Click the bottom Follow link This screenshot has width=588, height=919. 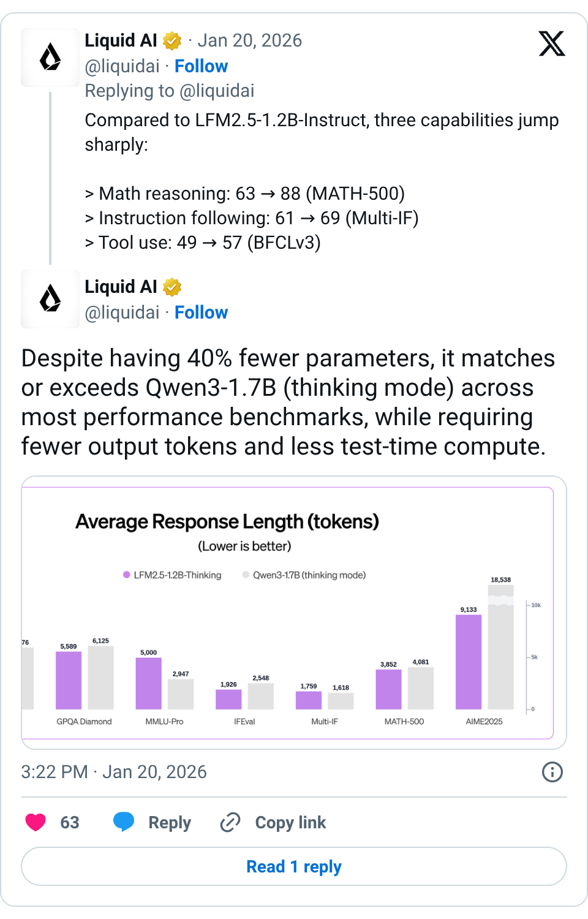pos(202,312)
